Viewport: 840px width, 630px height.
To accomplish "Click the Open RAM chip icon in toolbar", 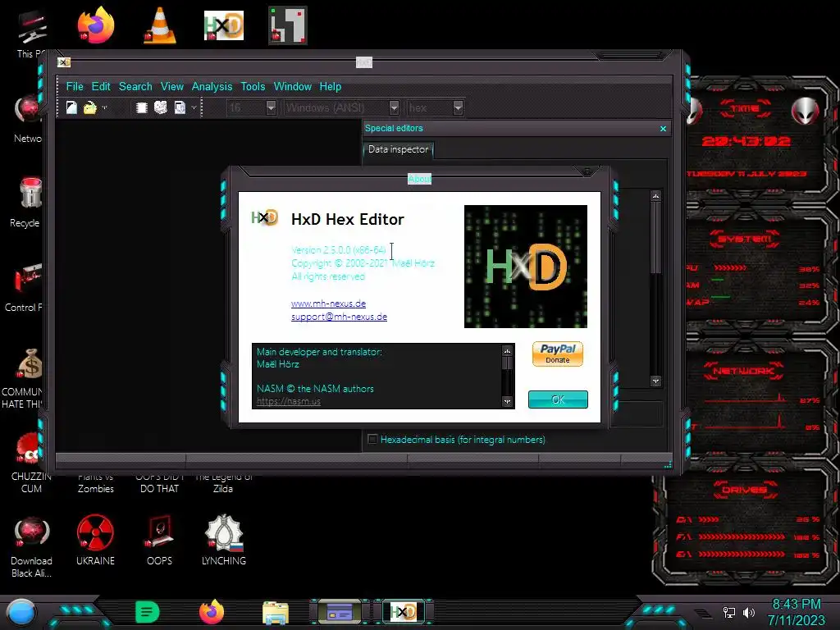I will (141, 107).
